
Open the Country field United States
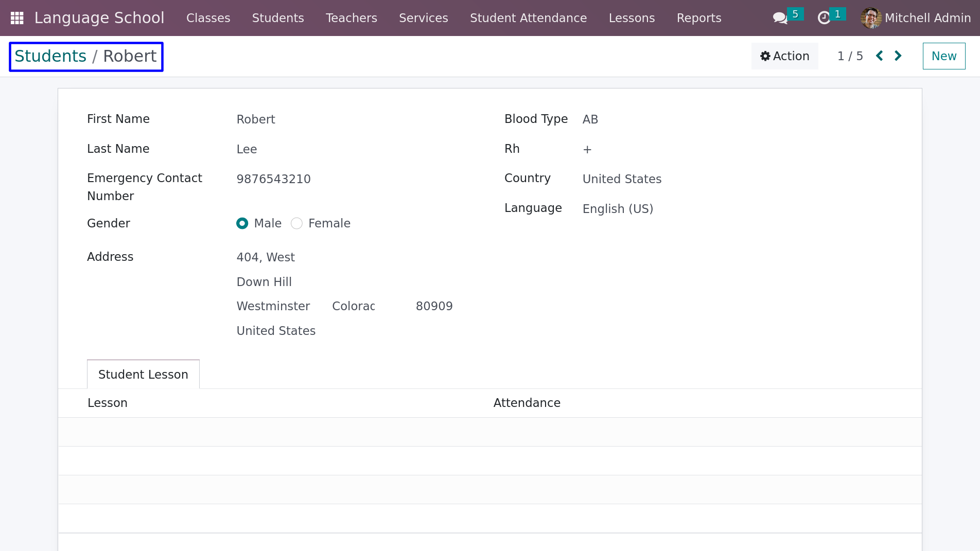click(622, 179)
